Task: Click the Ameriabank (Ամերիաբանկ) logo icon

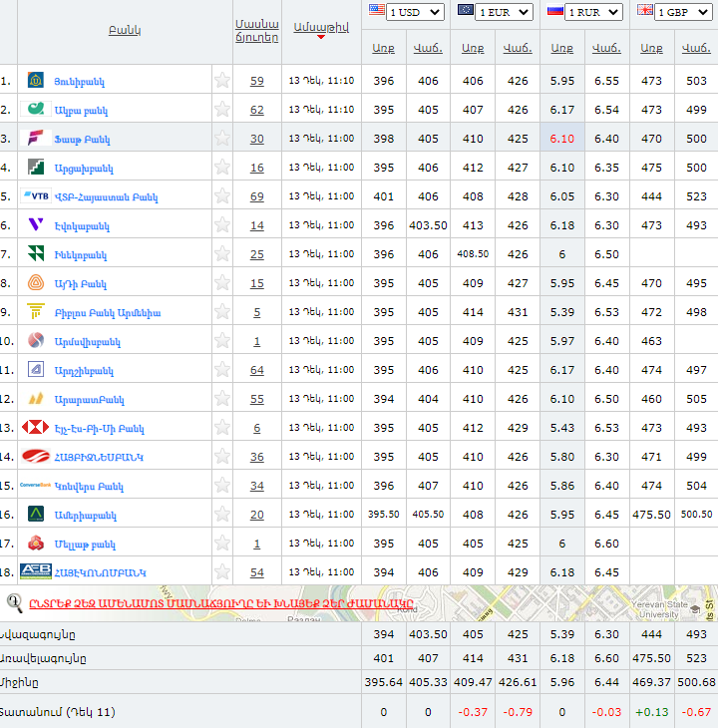Action: [36, 514]
